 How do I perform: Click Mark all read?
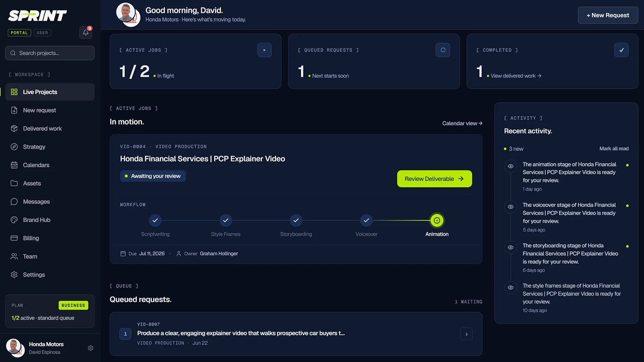pyautogui.click(x=614, y=148)
